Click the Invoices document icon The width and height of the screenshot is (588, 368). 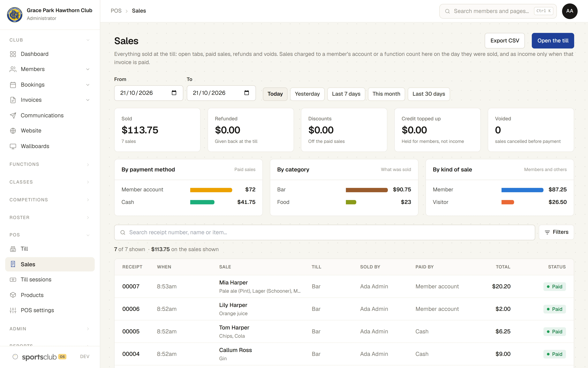[13, 100]
